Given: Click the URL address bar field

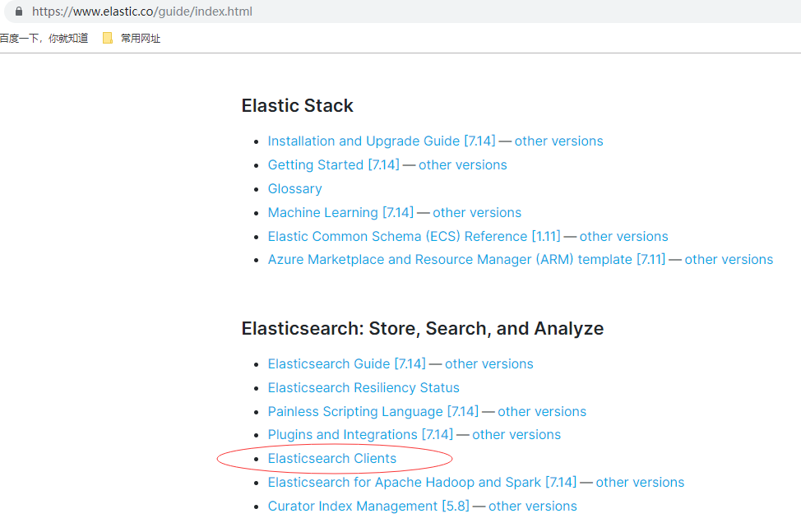Looking at the screenshot, I should point(404,12).
